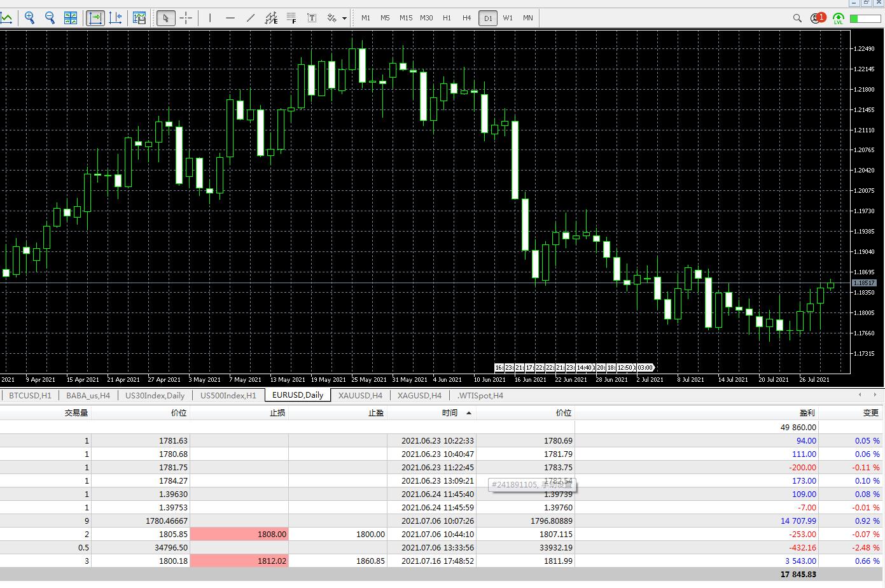Select the cursor arrow tool
Screen dimensions: 885x588
165,18
